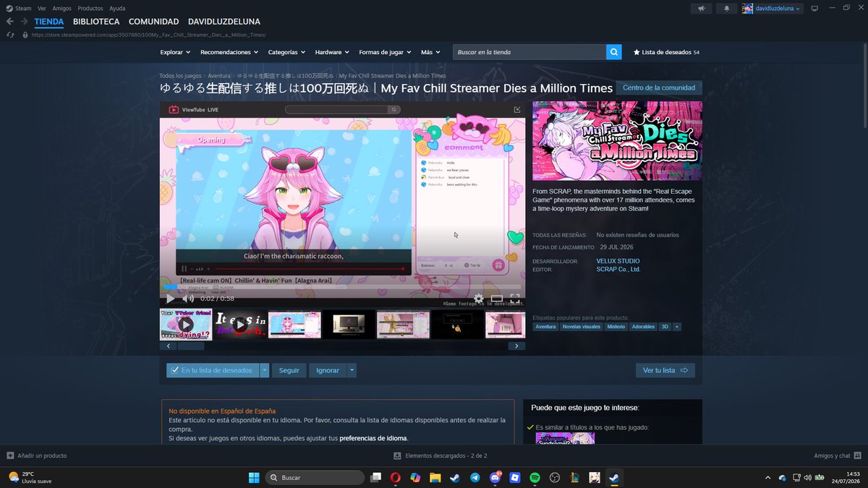This screenshot has width=868, height=488.
Task: Focus the 'Buscar en la tienda' search field
Action: click(529, 52)
